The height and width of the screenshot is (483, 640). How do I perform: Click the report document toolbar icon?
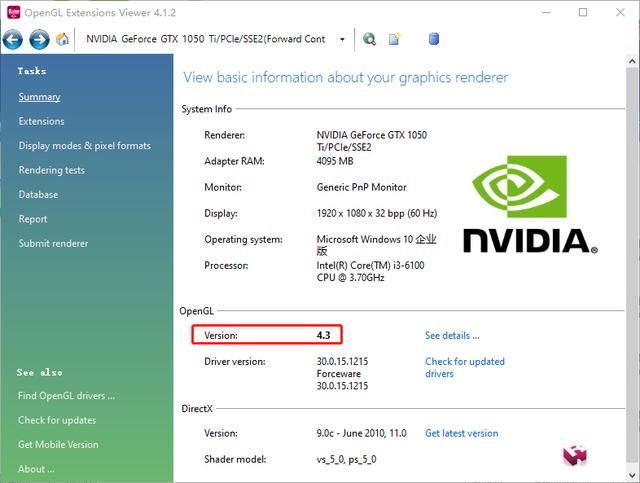point(395,39)
